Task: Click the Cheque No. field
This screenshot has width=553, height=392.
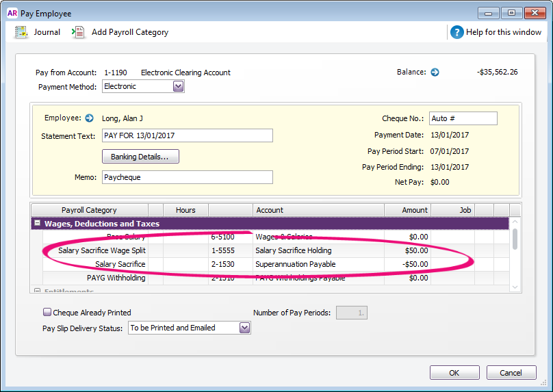Action: click(463, 118)
